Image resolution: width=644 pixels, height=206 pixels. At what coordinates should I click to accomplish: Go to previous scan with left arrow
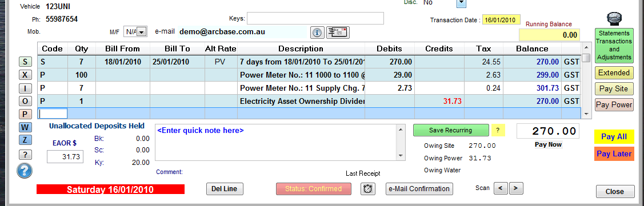click(x=500, y=188)
